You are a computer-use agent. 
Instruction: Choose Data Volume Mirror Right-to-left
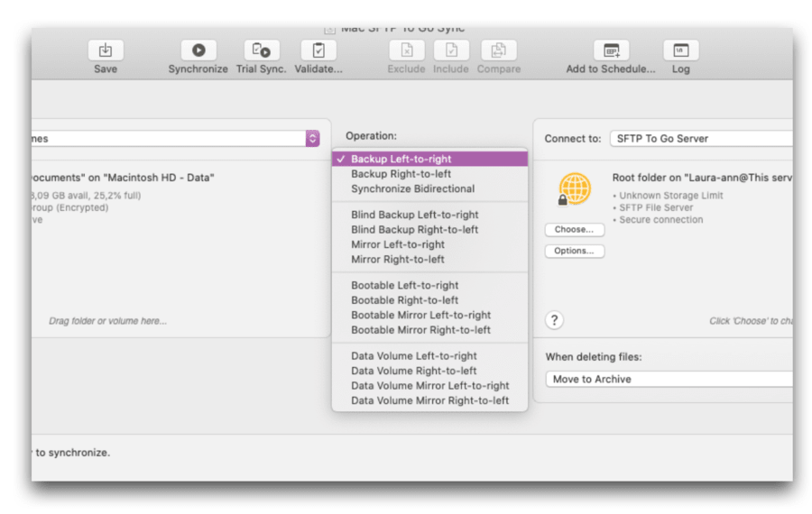pyautogui.click(x=429, y=400)
